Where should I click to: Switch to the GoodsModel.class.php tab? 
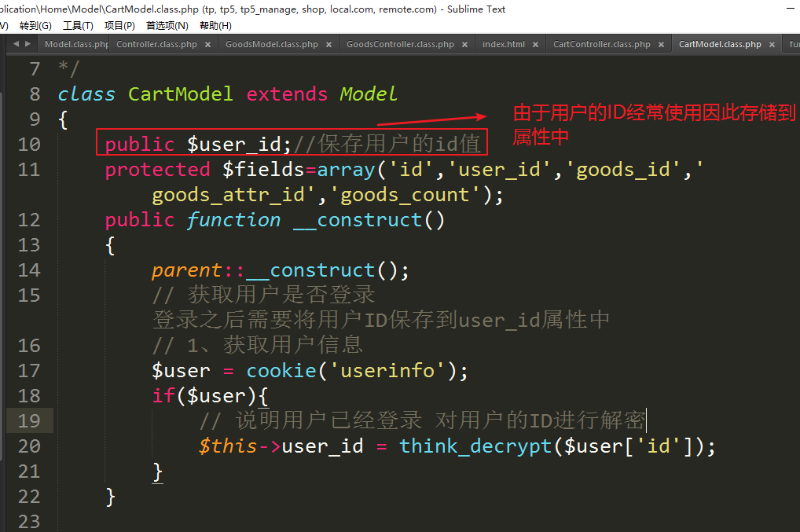coord(272,45)
